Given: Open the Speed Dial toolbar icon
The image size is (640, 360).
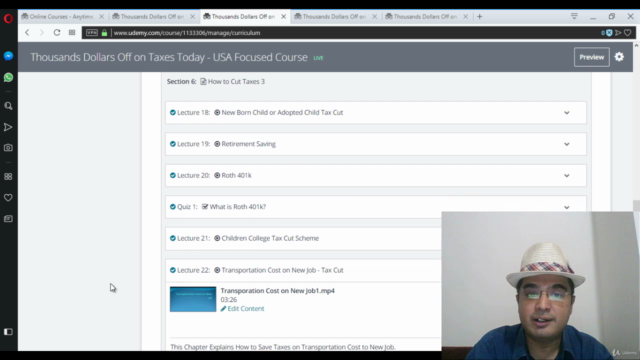Looking at the screenshot, I should pyautogui.click(x=72, y=33).
